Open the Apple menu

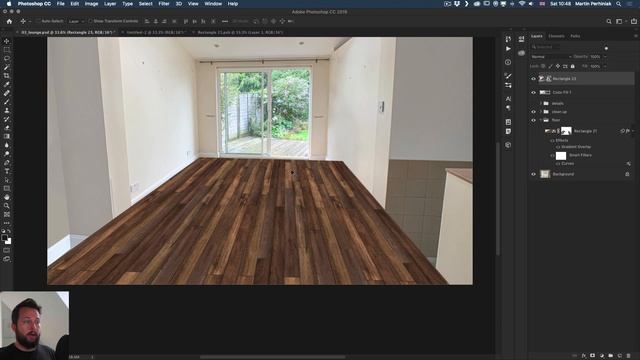[x=9, y=4]
